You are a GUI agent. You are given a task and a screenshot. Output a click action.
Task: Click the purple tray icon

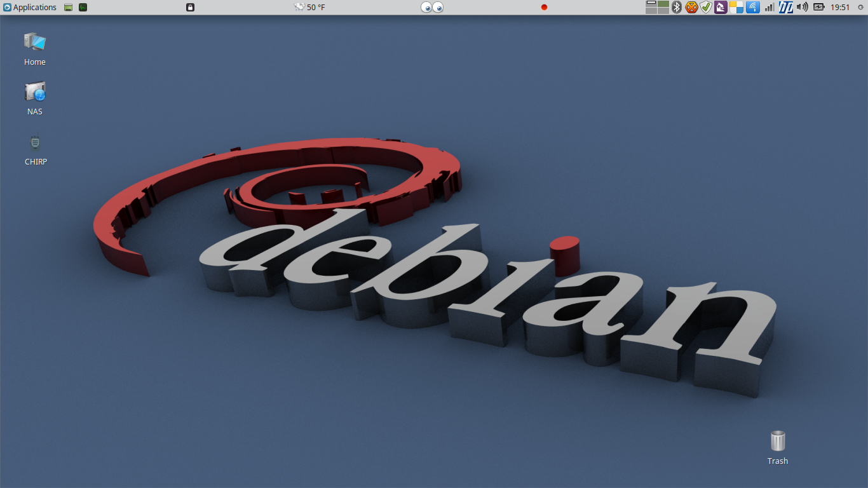tap(721, 8)
